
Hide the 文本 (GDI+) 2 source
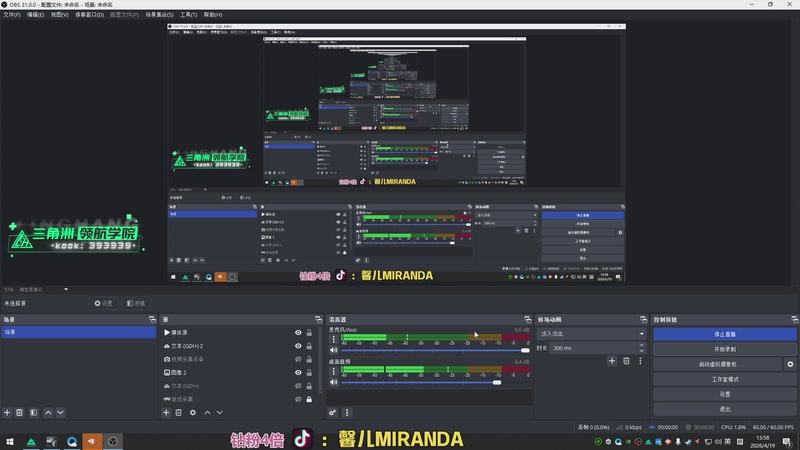pos(298,346)
